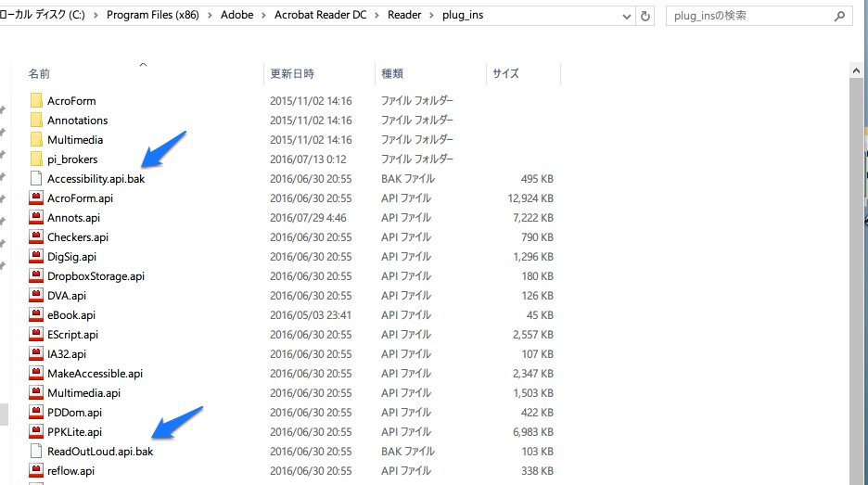Click the 2016/05/03 23:41 date cell

pyautogui.click(x=311, y=315)
